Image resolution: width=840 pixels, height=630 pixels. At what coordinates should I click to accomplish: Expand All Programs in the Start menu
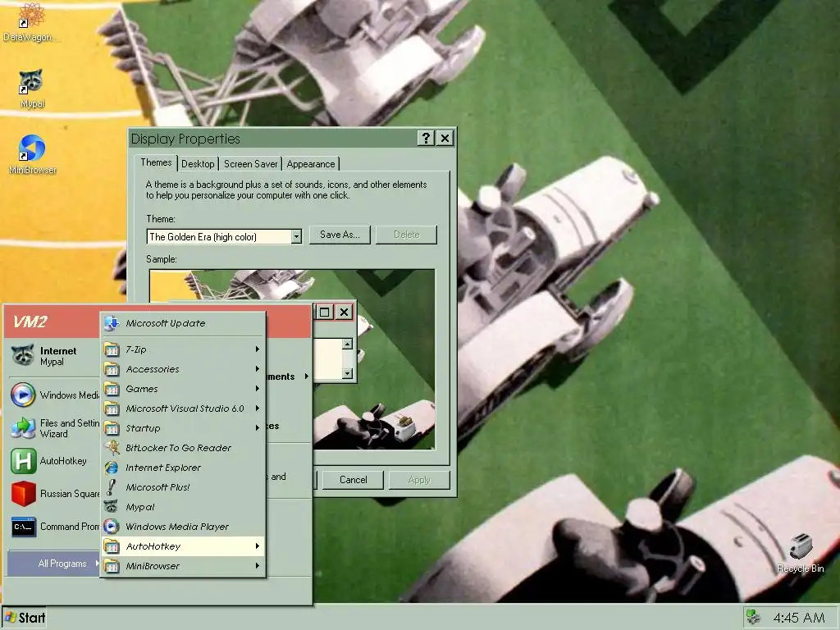(53, 564)
